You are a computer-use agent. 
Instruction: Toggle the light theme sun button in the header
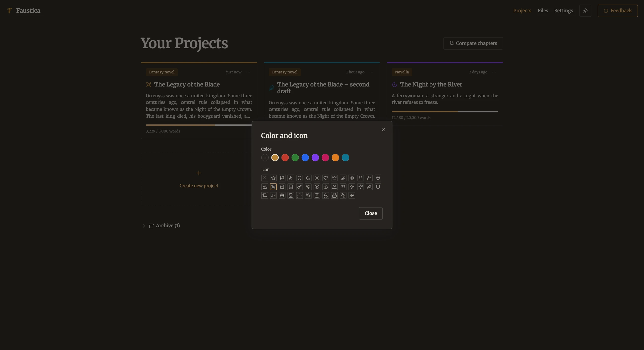pyautogui.click(x=585, y=11)
